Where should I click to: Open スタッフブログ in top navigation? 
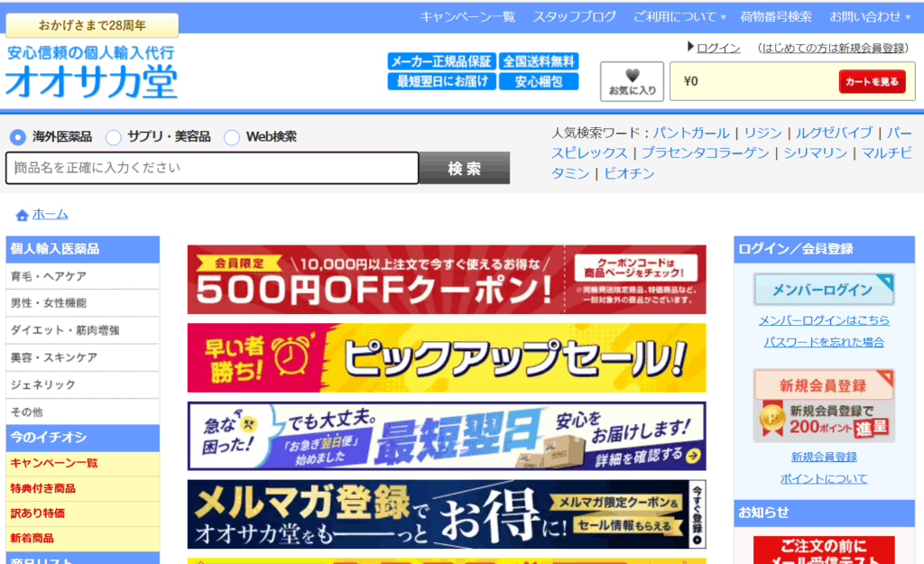tap(574, 16)
